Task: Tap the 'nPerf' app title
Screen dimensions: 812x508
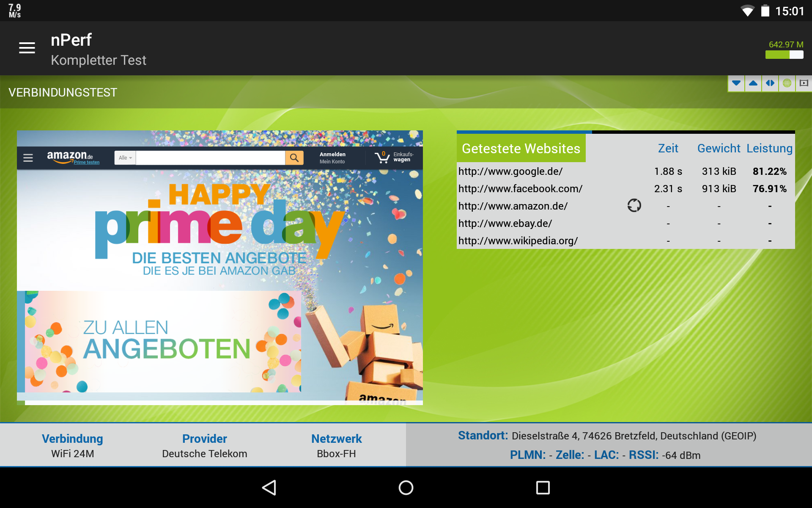Action: tap(71, 40)
